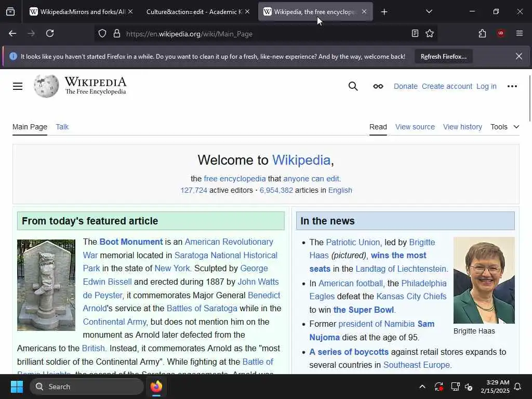Bookmark this page with star
The image size is (532, 399).
coord(430,34)
